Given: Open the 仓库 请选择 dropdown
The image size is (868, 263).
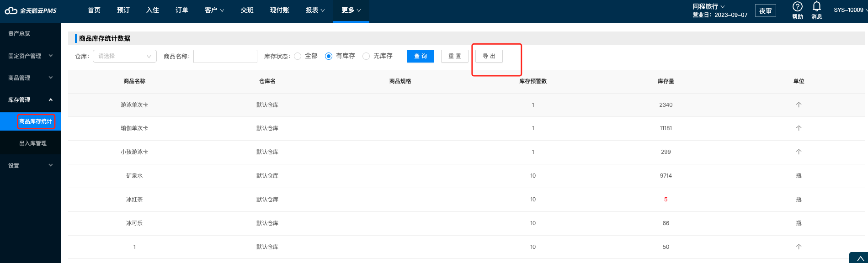Looking at the screenshot, I should (125, 56).
